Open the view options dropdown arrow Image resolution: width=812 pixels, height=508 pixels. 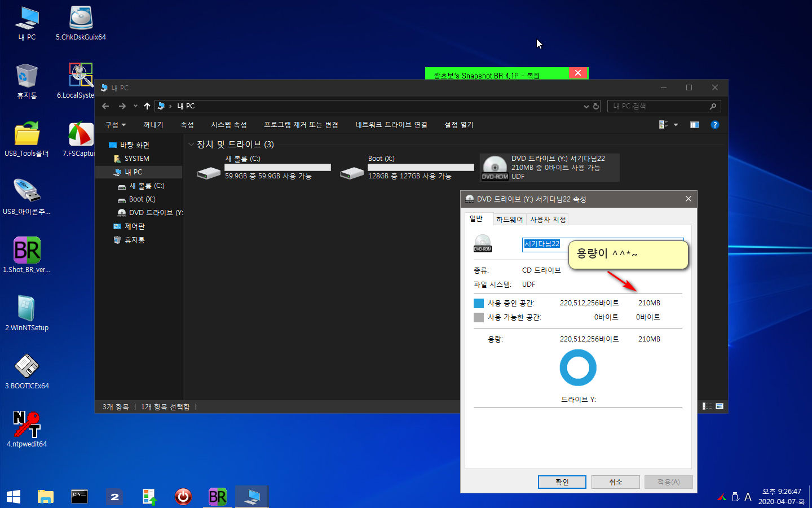pos(676,125)
